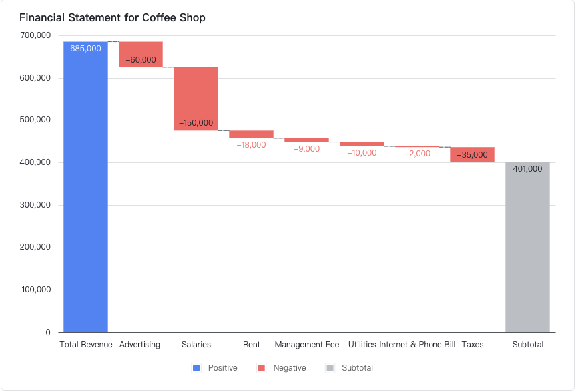Toggle the Positive series legend label

click(x=222, y=368)
